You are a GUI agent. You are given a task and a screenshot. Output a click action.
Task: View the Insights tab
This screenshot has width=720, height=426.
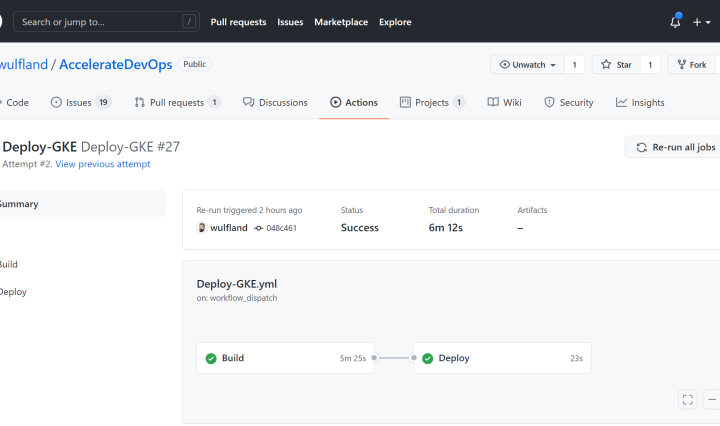click(640, 102)
